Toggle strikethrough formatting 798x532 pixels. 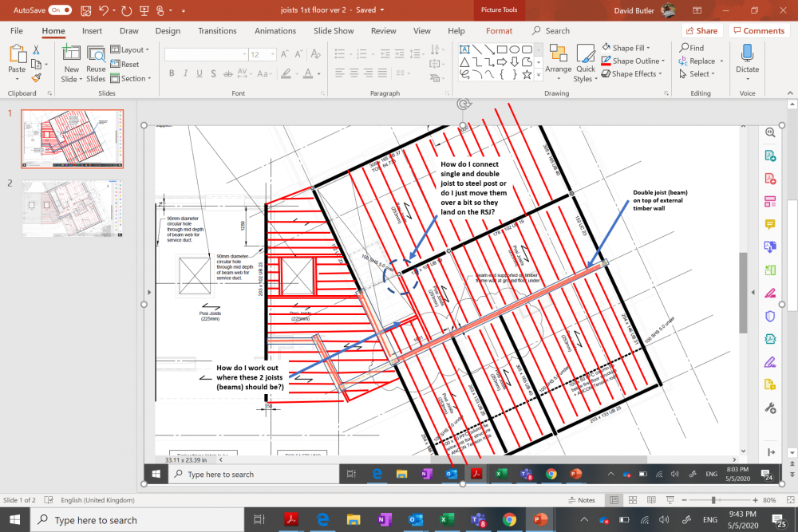[228, 73]
